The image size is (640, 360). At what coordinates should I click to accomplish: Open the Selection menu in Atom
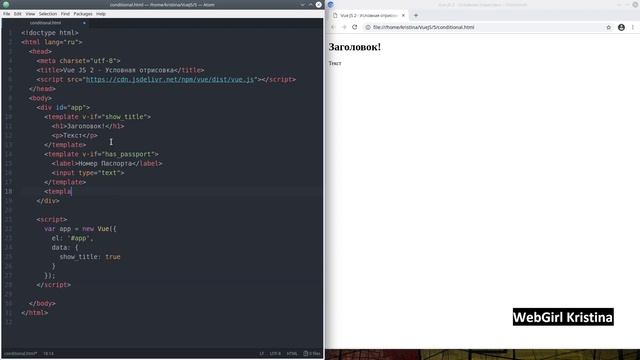(48, 14)
